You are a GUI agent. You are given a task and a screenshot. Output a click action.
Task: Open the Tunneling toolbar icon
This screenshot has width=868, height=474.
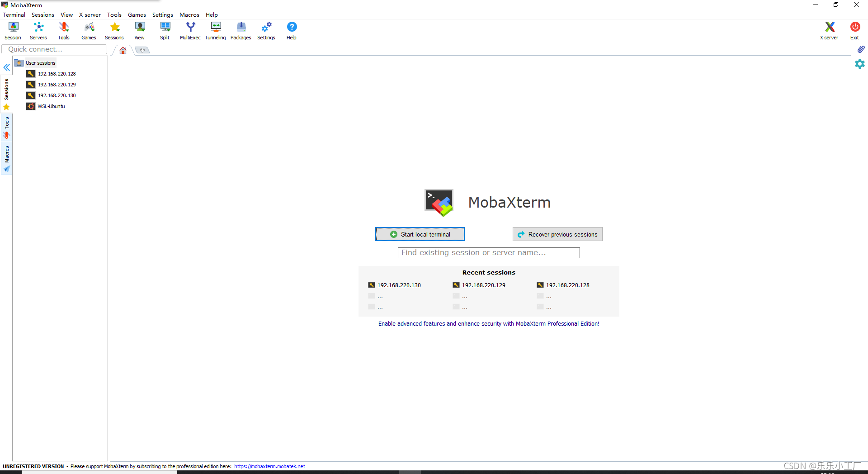(x=216, y=31)
